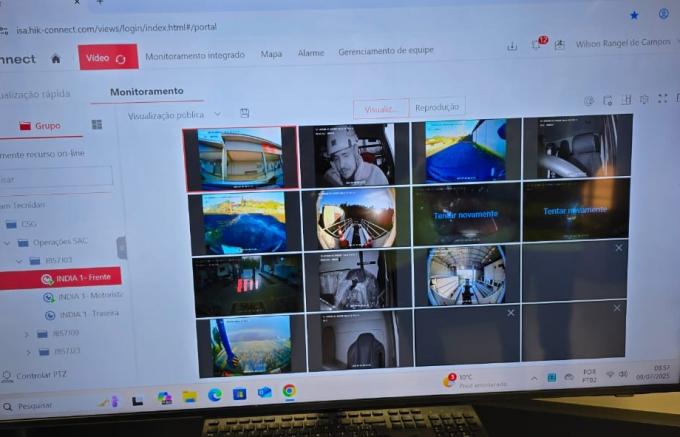Bookmark this page with star icon
The width and height of the screenshot is (680, 437).
click(634, 15)
